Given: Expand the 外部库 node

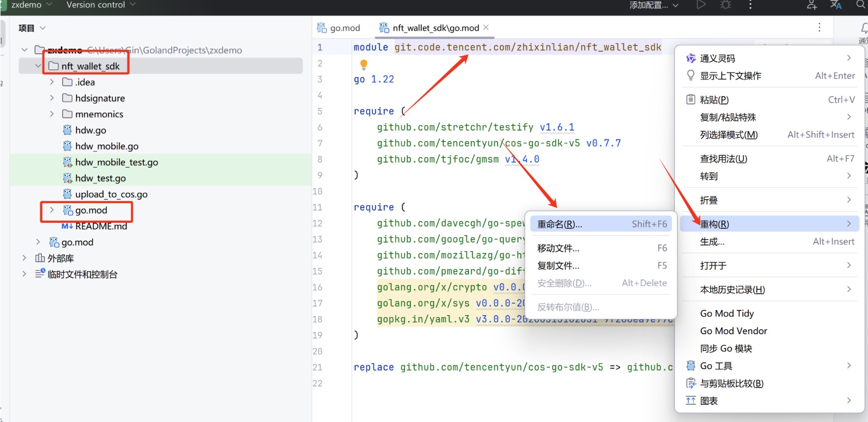Looking at the screenshot, I should [24, 258].
